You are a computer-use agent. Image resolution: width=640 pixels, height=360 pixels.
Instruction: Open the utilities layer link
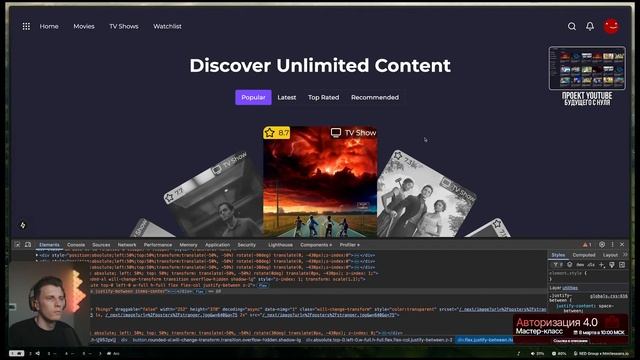point(570,288)
